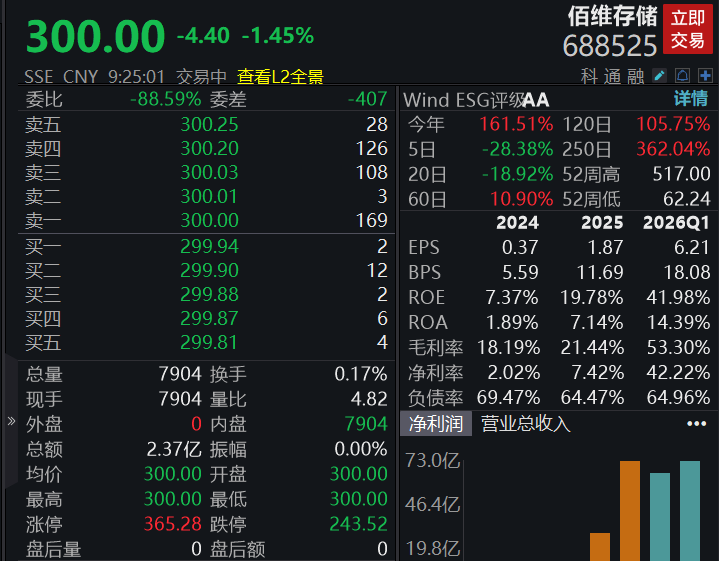Select buy-five price 299.81
This screenshot has width=719, height=561.
coord(209,342)
